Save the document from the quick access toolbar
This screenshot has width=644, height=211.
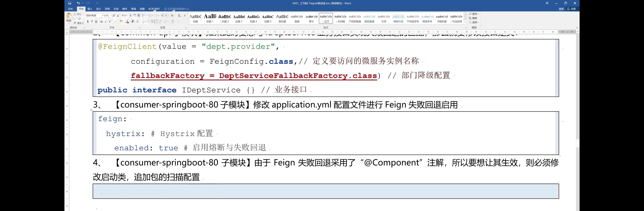[x=69, y=3]
